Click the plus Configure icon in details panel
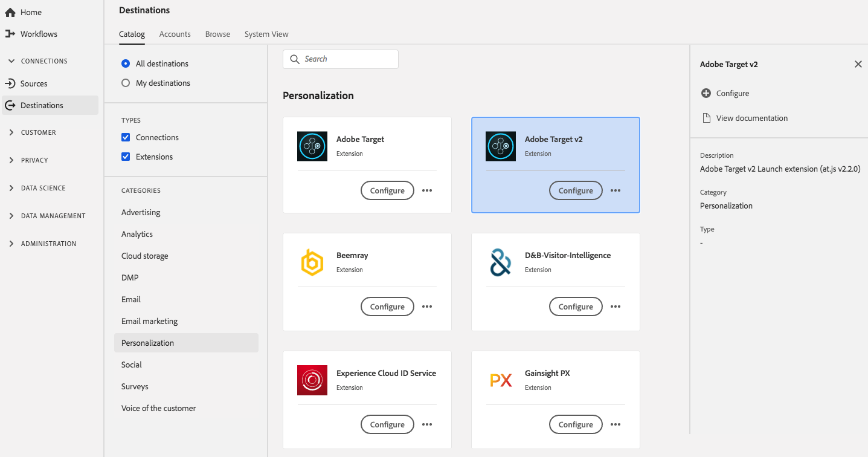This screenshot has height=457, width=868. [x=706, y=93]
